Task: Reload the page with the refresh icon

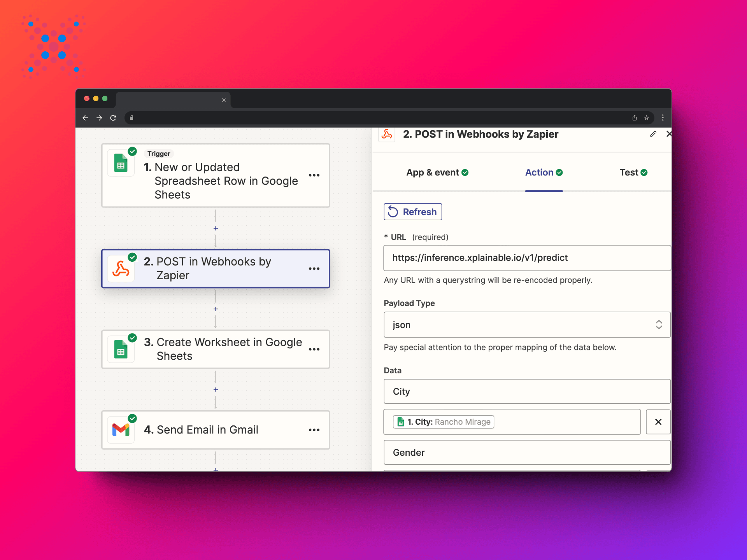Action: point(113,118)
